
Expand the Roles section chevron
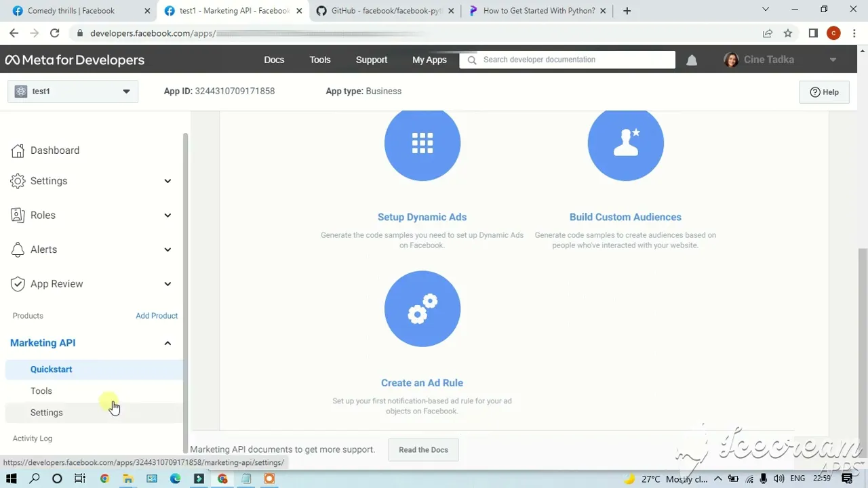coord(167,215)
